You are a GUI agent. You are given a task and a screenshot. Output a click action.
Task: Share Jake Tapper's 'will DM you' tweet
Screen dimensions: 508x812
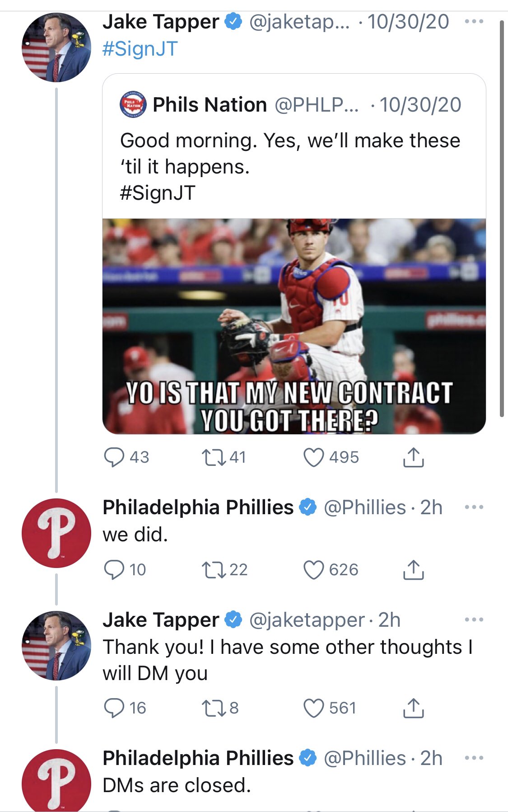(413, 708)
